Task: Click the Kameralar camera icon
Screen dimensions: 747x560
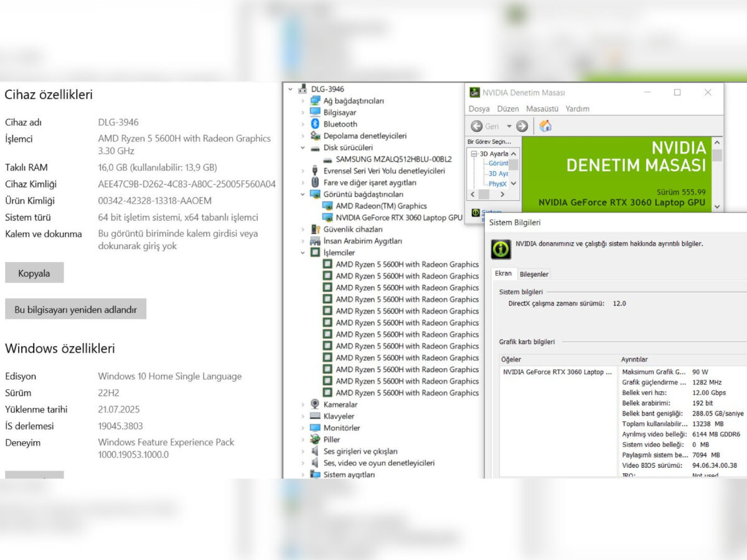Action: (315, 404)
